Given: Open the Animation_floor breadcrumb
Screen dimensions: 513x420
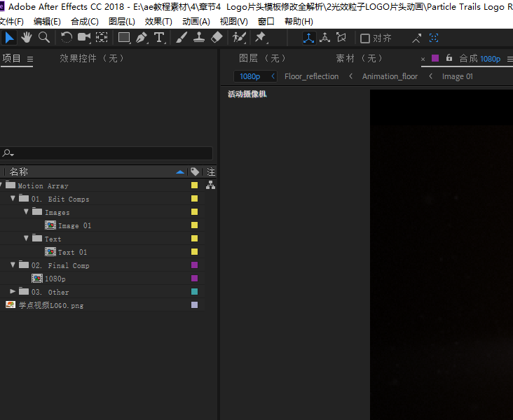Looking at the screenshot, I should pos(390,76).
